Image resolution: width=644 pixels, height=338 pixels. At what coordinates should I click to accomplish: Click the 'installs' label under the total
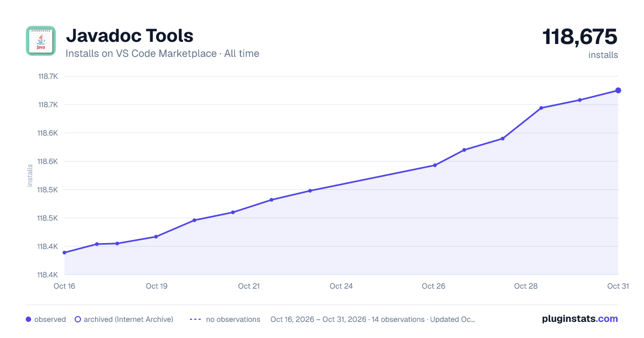click(603, 55)
